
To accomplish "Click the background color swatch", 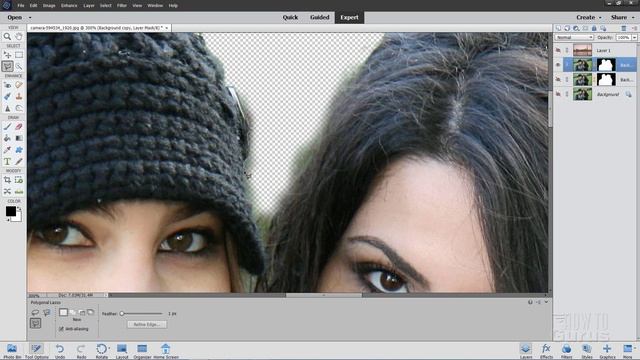I will (17, 218).
